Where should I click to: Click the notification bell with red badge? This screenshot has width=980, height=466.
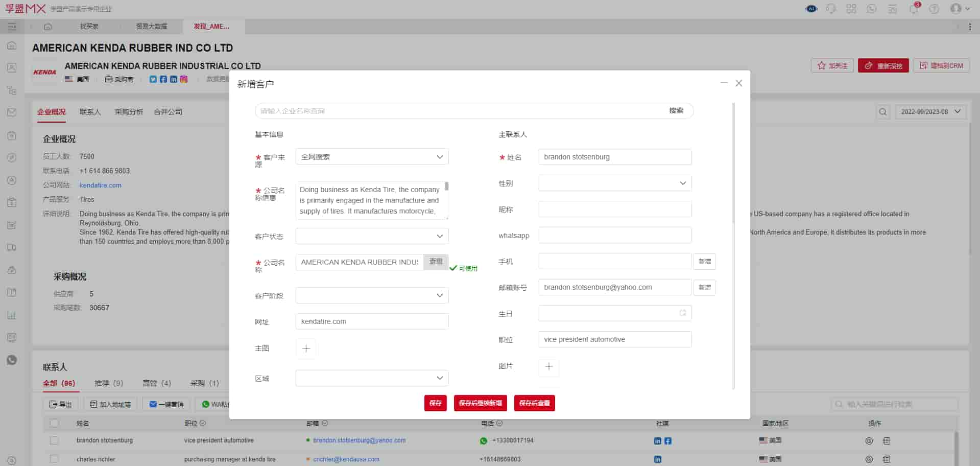coord(914,9)
